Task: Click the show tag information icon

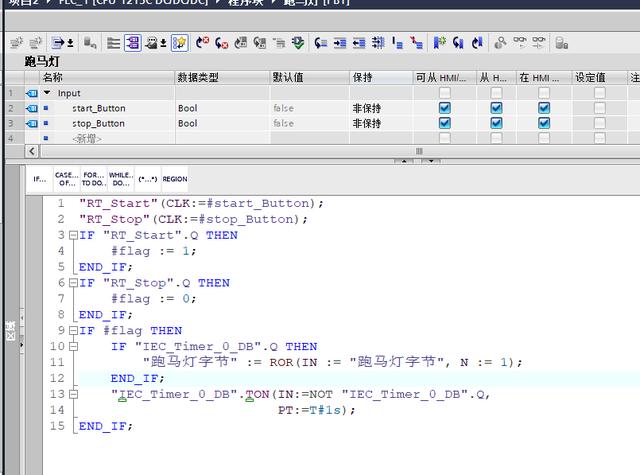Action: 152,43
